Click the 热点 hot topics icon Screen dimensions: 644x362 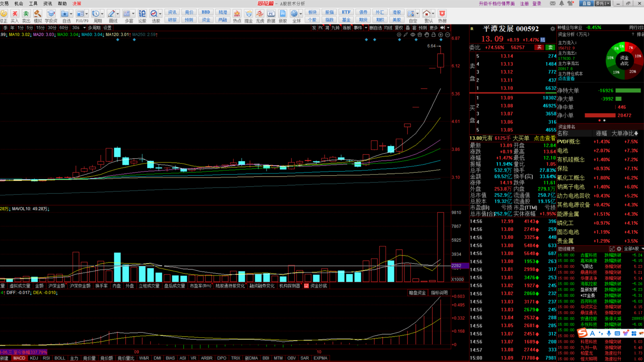coord(237,16)
